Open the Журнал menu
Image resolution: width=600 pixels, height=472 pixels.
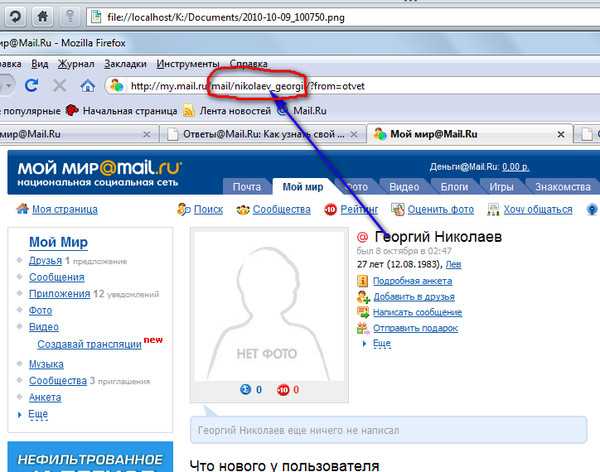(76, 64)
